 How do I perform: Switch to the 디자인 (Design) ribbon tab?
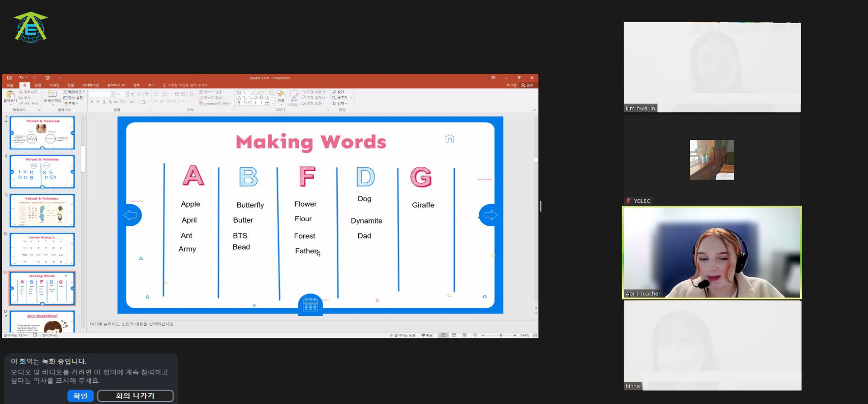coord(54,85)
